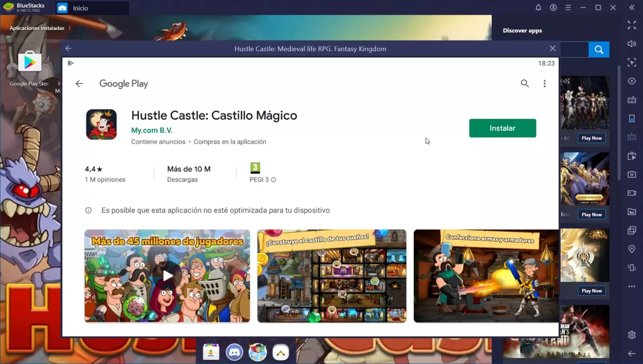The image size is (643, 364).
Task: Open the Google Play three-dot options menu
Action: [x=544, y=84]
